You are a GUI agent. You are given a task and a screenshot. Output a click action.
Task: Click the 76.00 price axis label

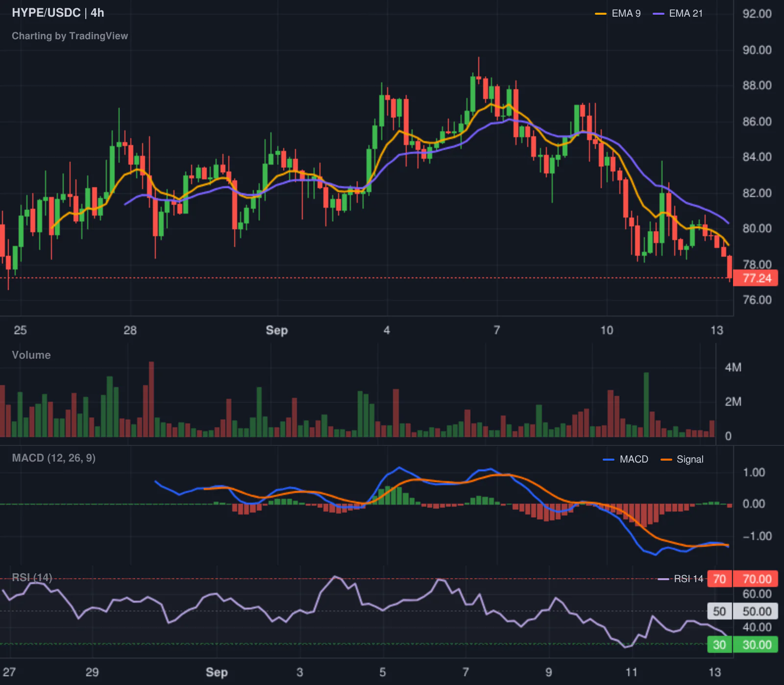(757, 300)
